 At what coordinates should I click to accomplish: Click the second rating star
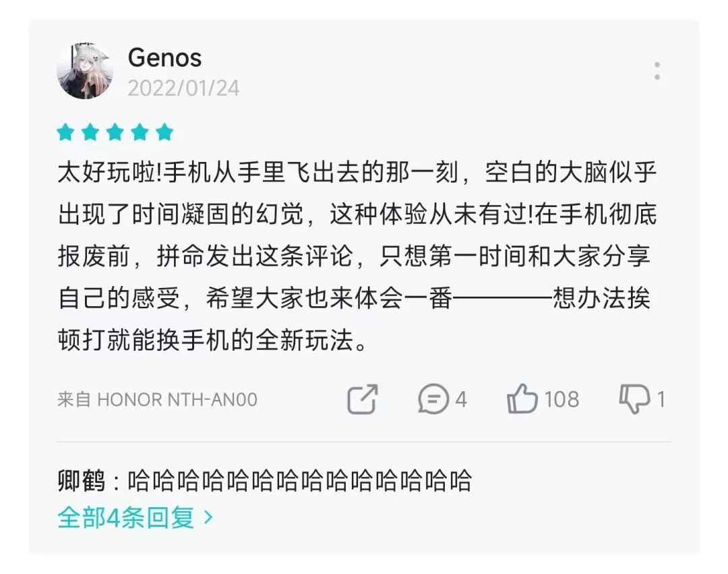tap(90, 132)
